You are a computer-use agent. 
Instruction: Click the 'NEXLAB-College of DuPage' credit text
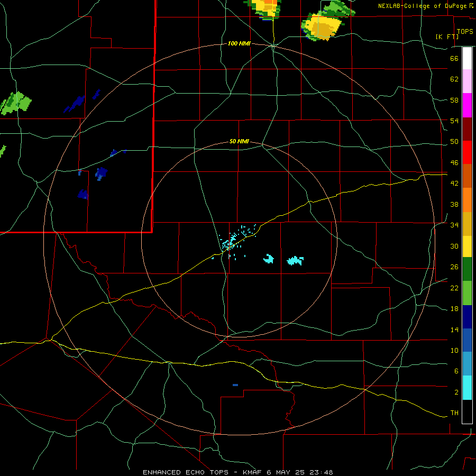click(x=423, y=6)
